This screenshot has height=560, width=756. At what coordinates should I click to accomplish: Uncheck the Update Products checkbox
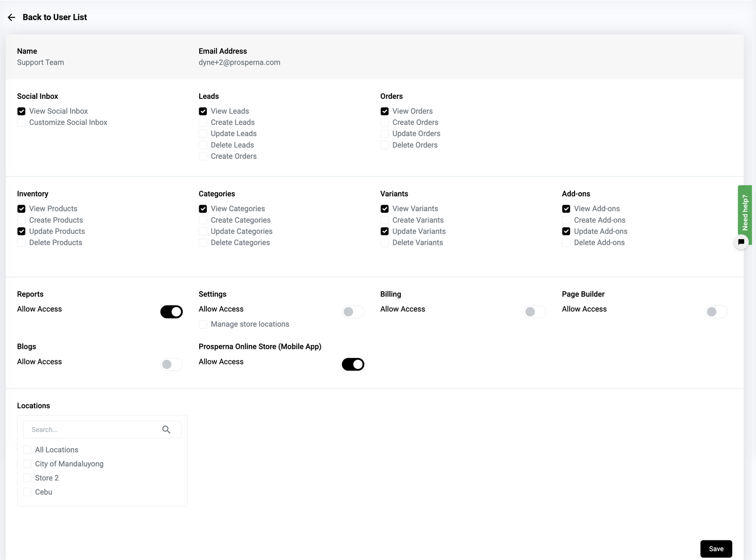click(x=22, y=232)
